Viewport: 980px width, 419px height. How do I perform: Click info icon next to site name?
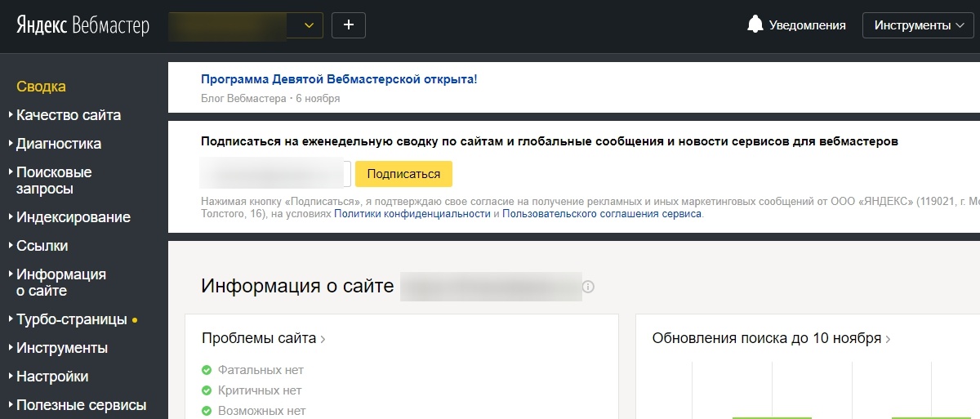coord(589,288)
